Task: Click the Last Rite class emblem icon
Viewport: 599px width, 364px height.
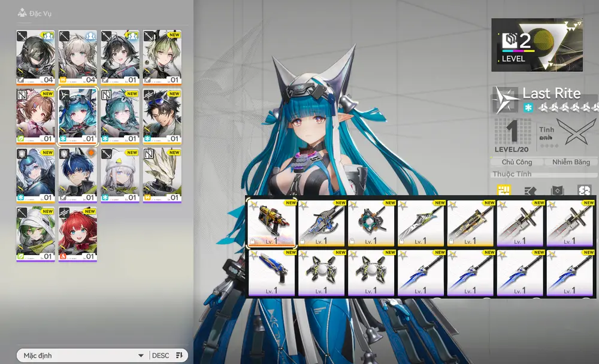Action: (x=505, y=100)
